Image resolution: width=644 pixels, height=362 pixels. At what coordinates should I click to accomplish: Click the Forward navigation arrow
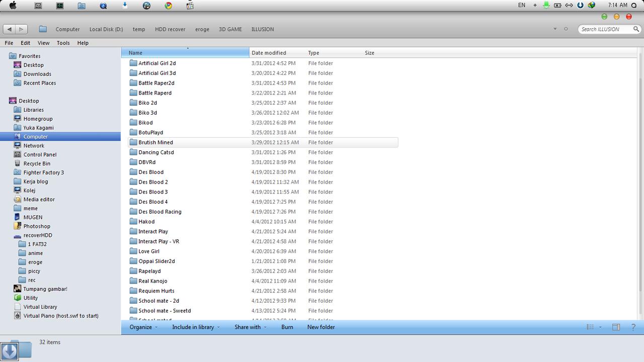21,29
